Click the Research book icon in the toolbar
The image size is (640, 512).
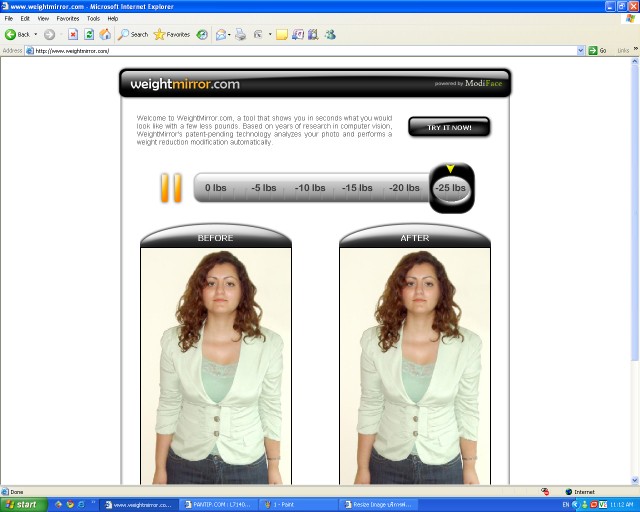(313, 35)
